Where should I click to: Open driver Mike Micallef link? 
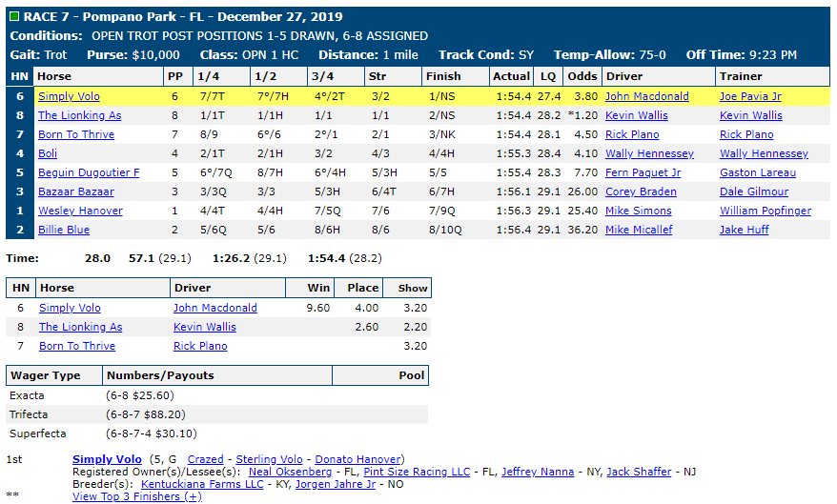(639, 230)
